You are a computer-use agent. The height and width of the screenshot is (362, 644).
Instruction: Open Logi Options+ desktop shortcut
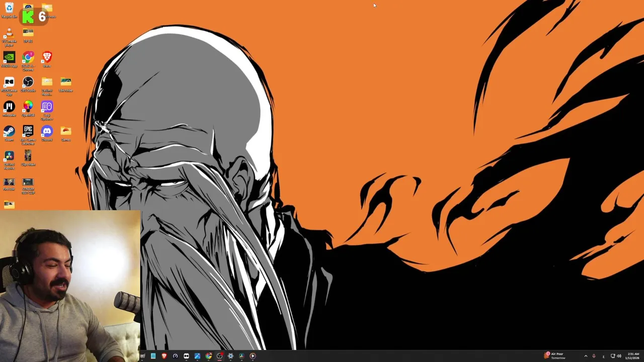tap(47, 111)
